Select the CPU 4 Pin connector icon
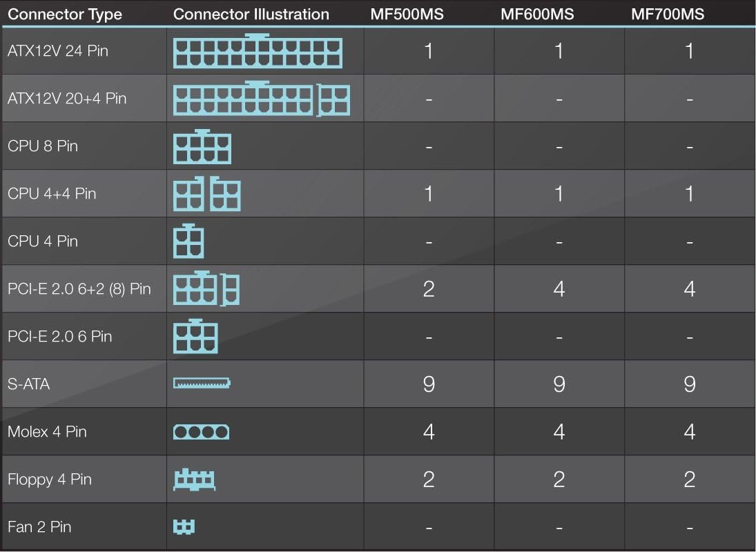Viewport: 756px width, 552px height. tap(188, 241)
